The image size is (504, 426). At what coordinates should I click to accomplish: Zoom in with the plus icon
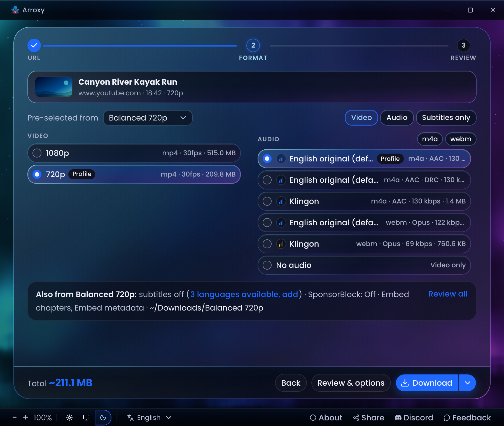(25, 418)
